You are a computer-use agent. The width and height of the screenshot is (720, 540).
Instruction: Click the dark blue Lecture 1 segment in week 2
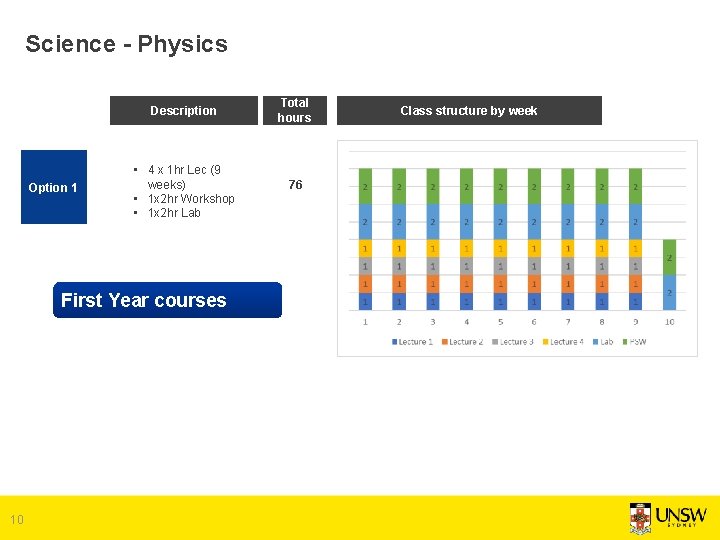399,302
